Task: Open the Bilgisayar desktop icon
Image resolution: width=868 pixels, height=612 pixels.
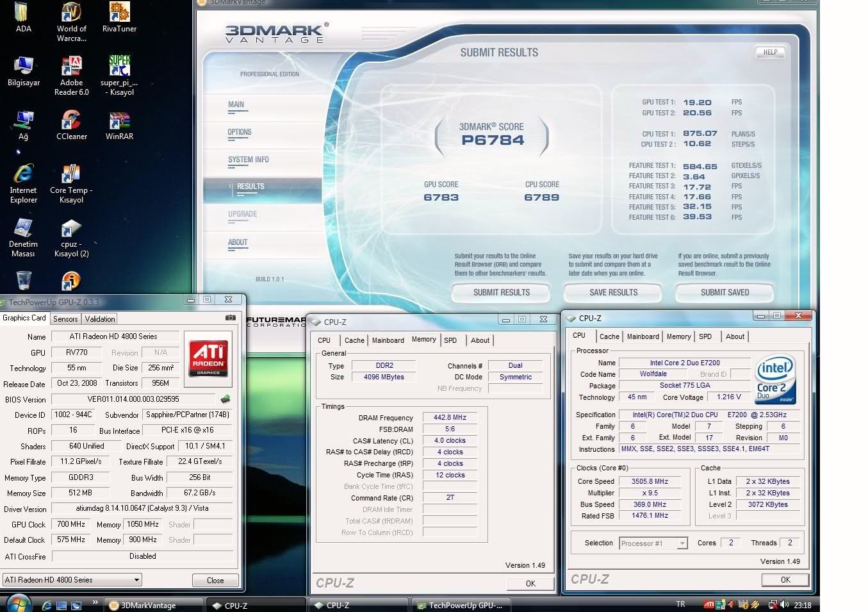Action: pyautogui.click(x=24, y=72)
